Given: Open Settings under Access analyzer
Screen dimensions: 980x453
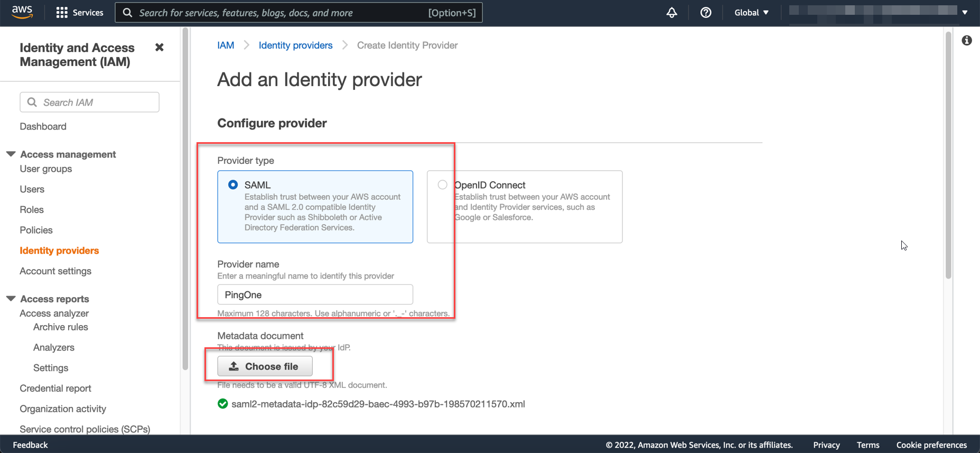Looking at the screenshot, I should 51,368.
